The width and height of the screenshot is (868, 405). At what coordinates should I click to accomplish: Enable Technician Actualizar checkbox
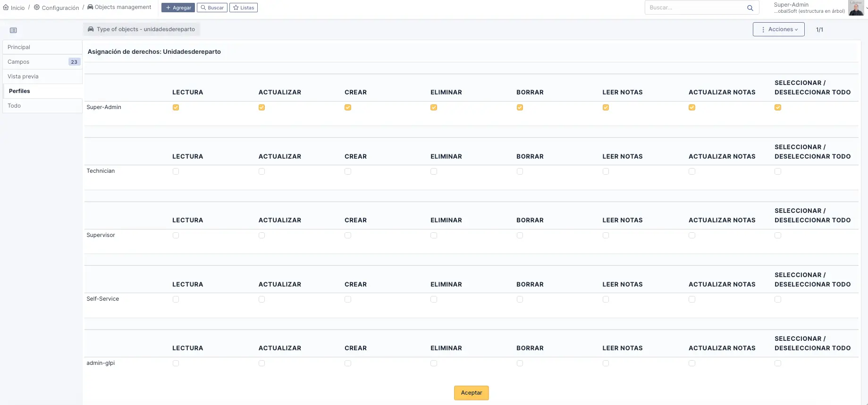(x=261, y=171)
